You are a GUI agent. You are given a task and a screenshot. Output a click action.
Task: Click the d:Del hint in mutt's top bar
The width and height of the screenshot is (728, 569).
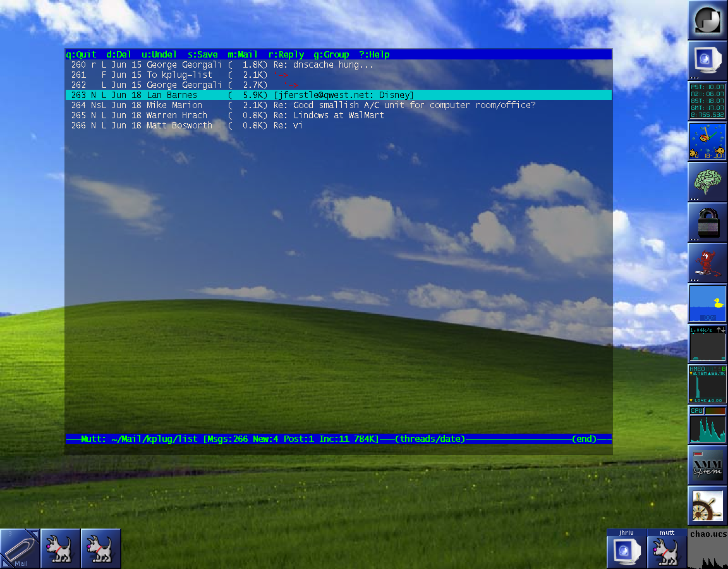[x=119, y=54]
